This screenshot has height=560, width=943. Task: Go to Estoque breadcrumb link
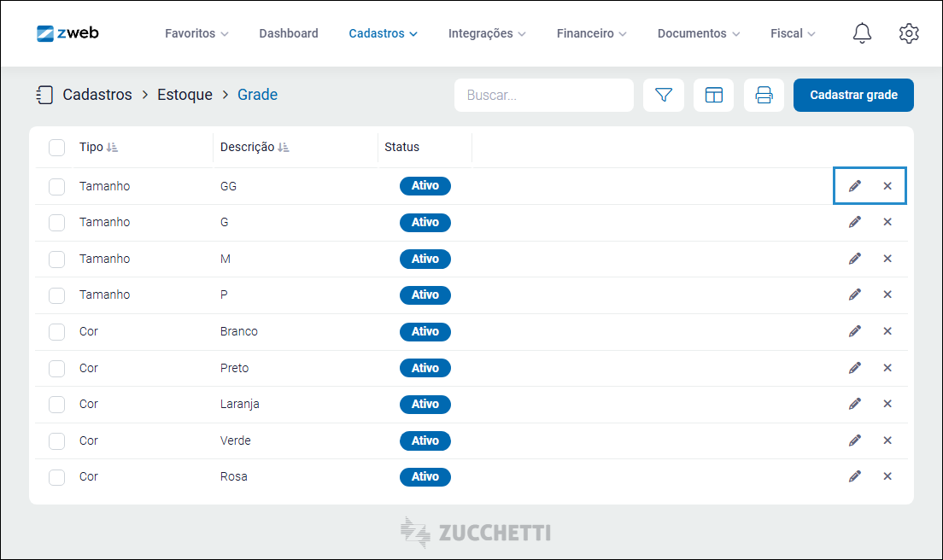(184, 95)
